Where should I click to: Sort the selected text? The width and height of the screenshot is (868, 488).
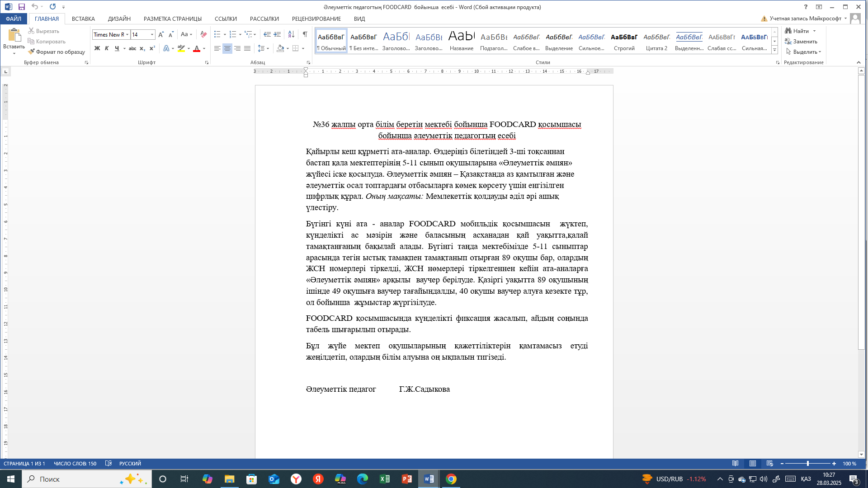coord(291,34)
